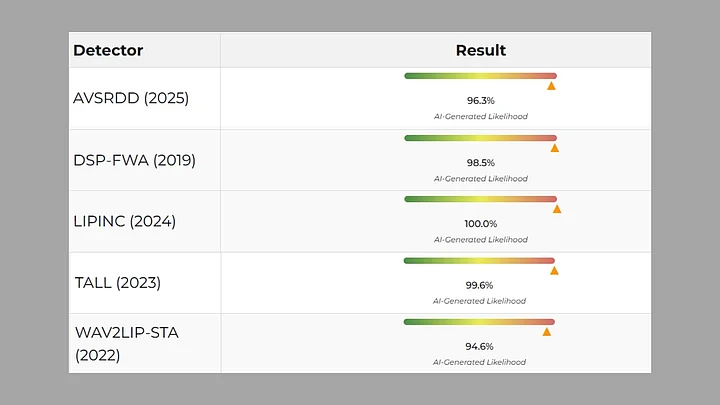The height and width of the screenshot is (405, 720).
Task: Click the orange triangle marker in the LIPINC row
Action: [x=557, y=209]
